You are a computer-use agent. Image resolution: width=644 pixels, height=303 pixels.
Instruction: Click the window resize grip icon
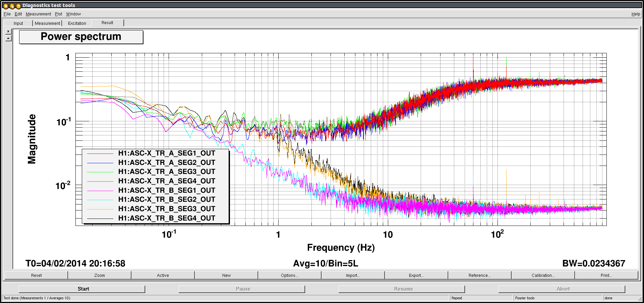[640, 298]
